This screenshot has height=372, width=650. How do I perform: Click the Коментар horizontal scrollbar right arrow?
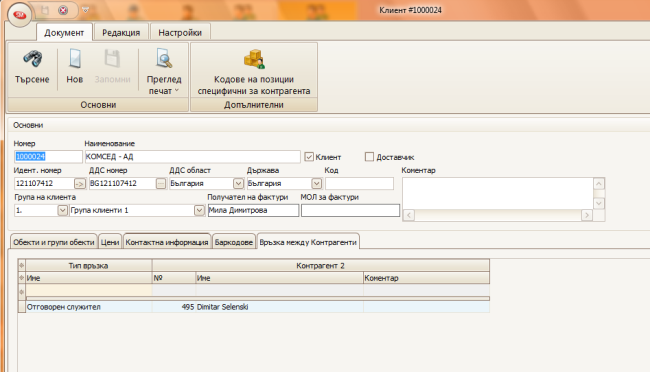coord(587,215)
